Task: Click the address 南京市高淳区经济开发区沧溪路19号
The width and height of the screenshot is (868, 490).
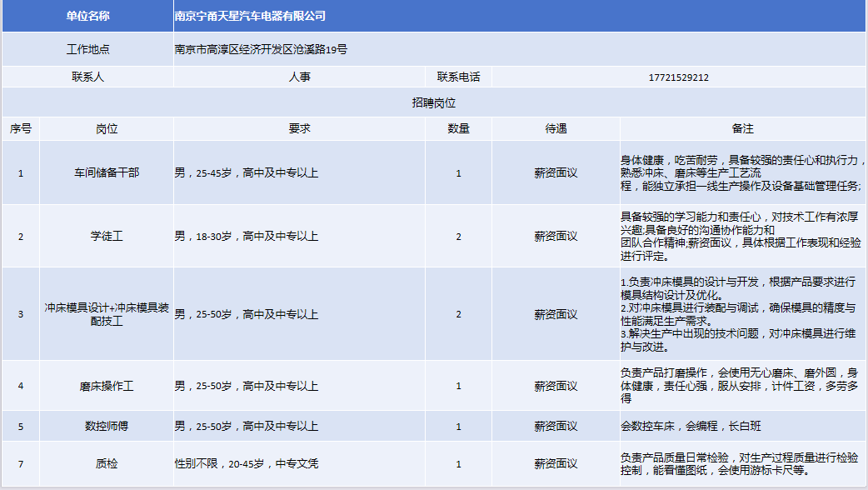Action: click(x=261, y=49)
